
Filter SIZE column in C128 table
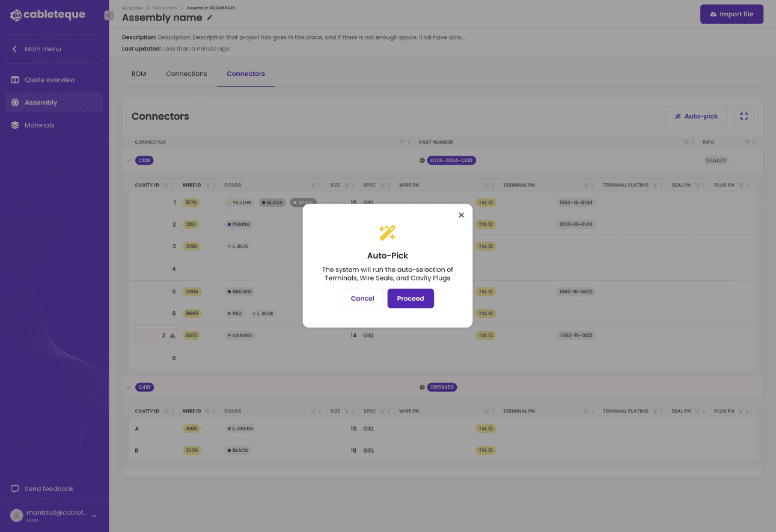click(x=346, y=185)
